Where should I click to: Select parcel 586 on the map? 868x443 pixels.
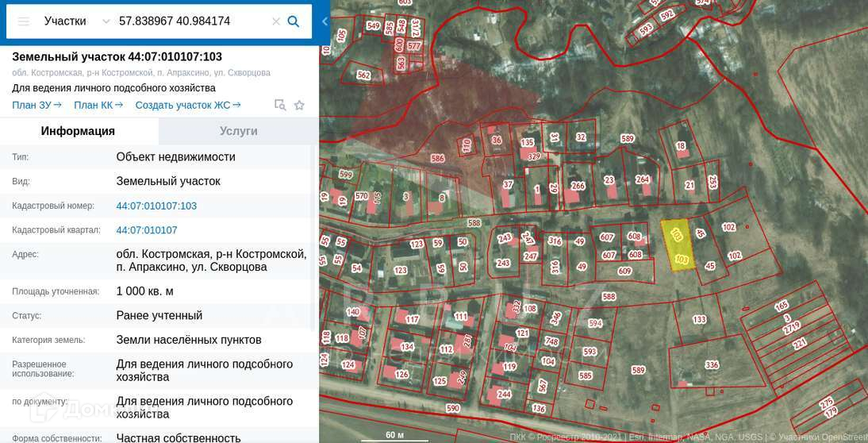click(437, 158)
